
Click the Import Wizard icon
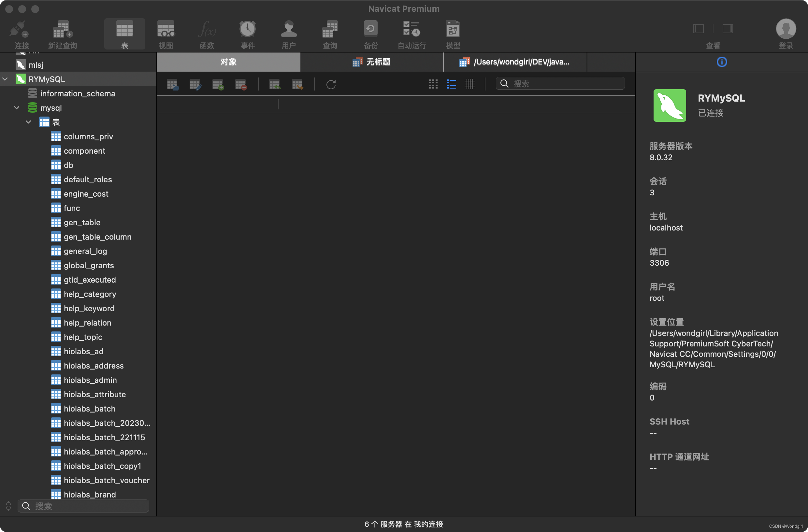[x=275, y=84]
